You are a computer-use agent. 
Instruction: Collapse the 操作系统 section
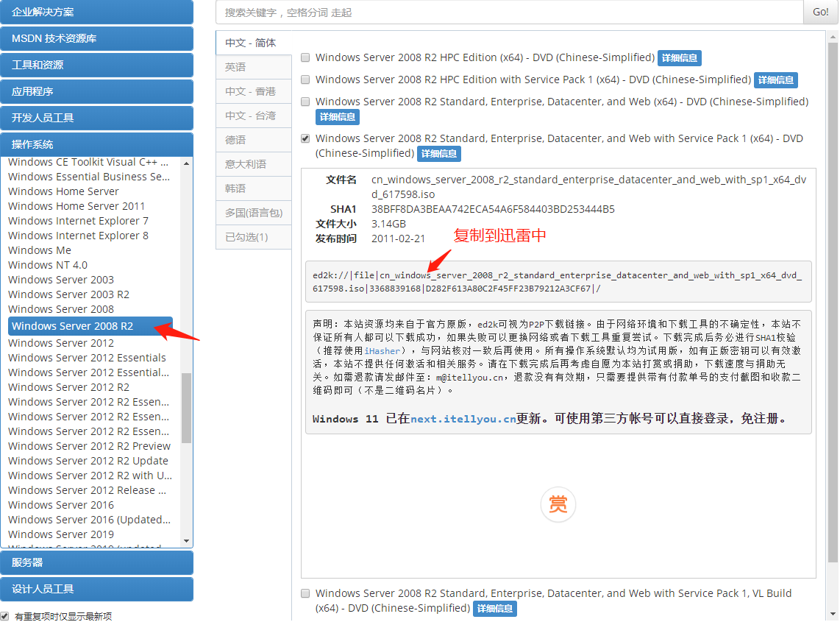pos(96,144)
